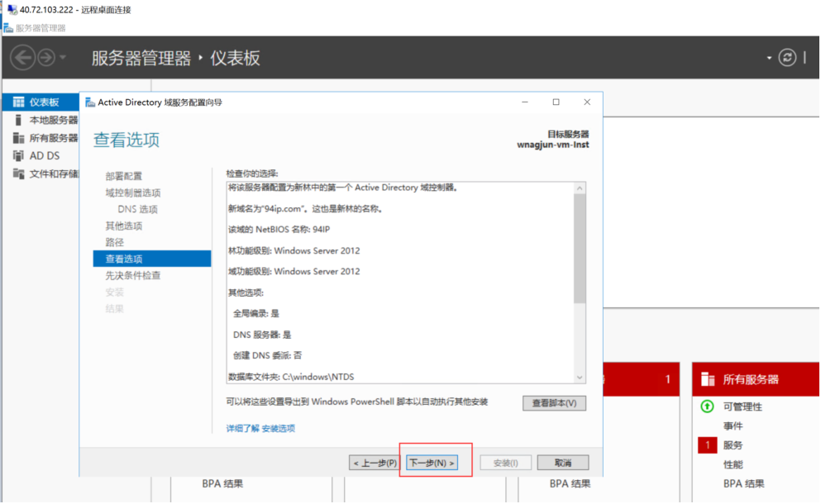Screen dimensions: 821x504
Task: Click the back navigation arrow
Action: (x=23, y=57)
